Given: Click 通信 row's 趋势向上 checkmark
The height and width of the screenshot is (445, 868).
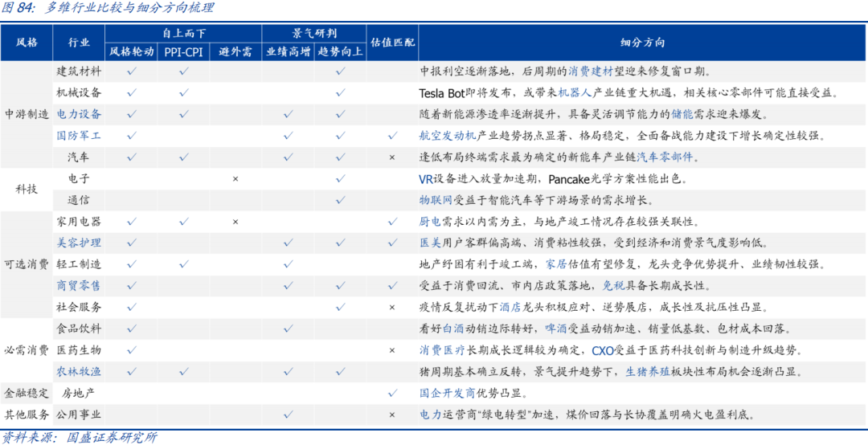Looking at the screenshot, I should pyautogui.click(x=340, y=200).
